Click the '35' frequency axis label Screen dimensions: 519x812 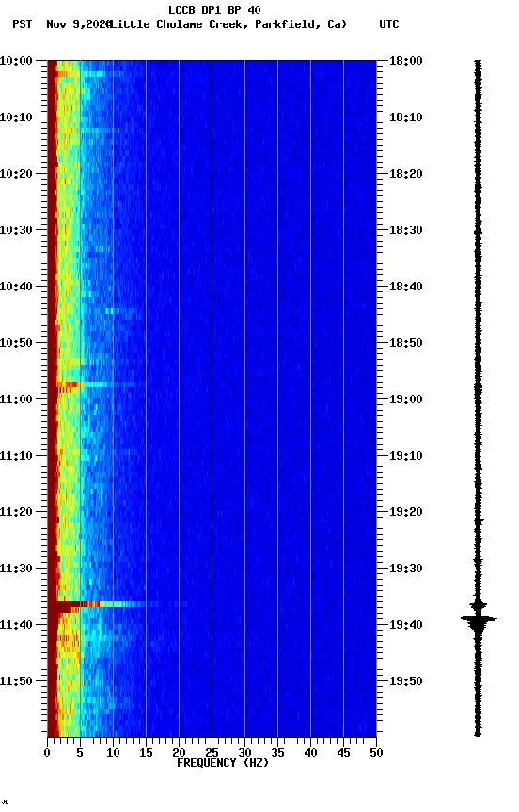[x=277, y=753]
